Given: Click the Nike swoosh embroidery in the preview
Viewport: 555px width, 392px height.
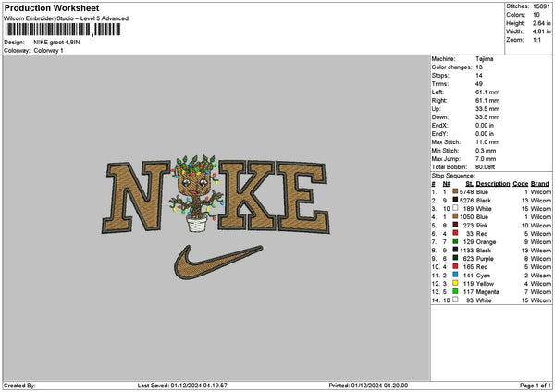Looking at the screenshot, I should pyautogui.click(x=217, y=262).
